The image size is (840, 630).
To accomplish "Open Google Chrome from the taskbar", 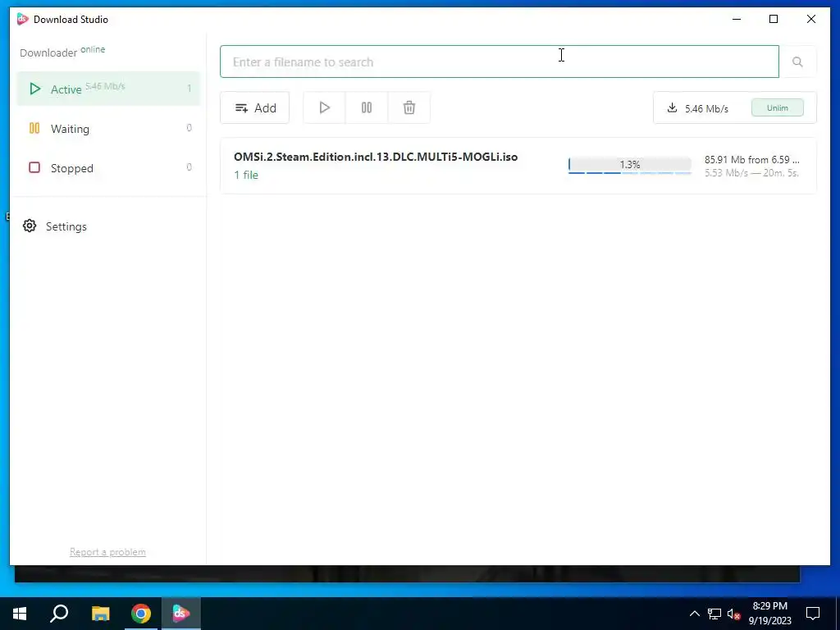I will (141, 614).
